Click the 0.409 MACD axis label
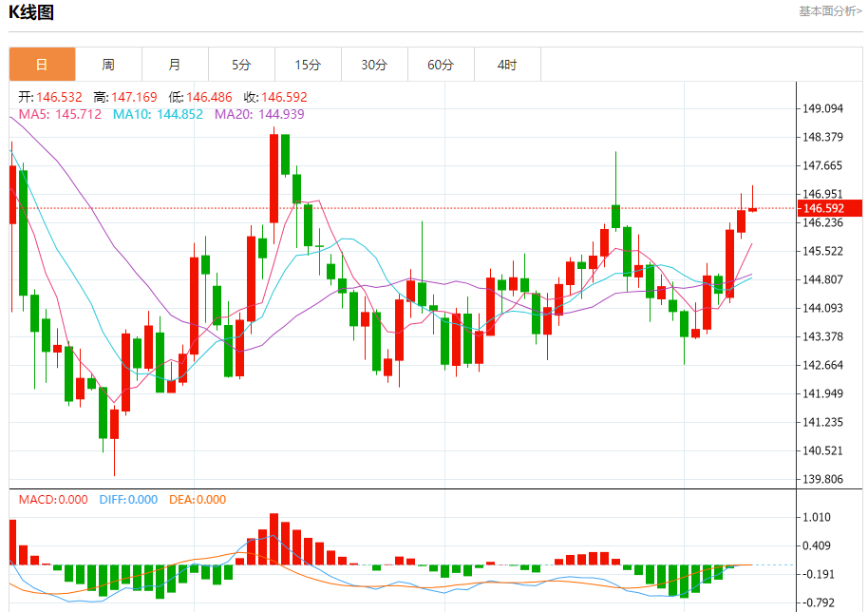Image resolution: width=868 pixels, height=612 pixels. pyautogui.click(x=817, y=545)
